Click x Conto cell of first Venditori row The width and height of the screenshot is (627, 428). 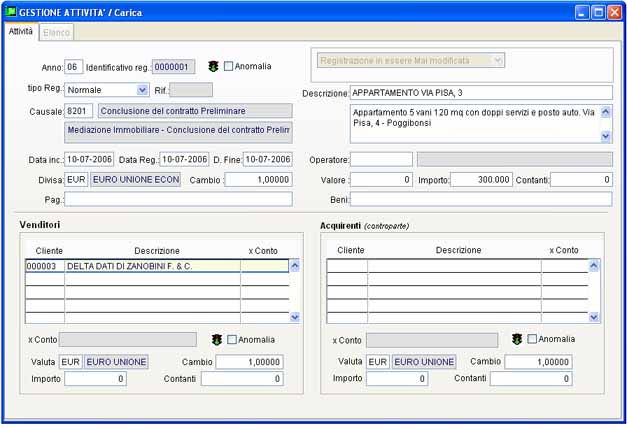click(264, 266)
